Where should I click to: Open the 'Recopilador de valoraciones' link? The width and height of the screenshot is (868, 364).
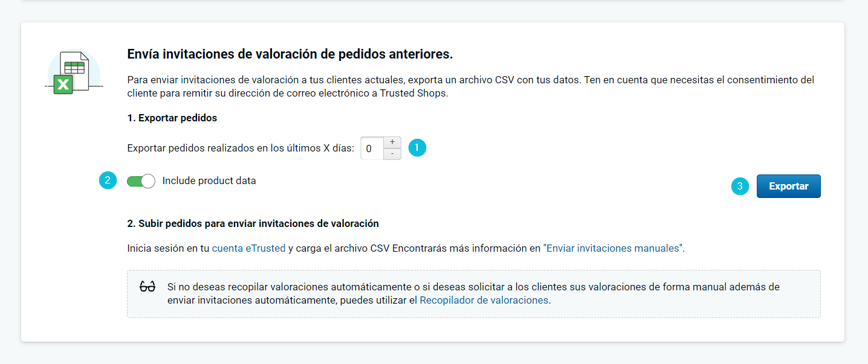point(484,300)
